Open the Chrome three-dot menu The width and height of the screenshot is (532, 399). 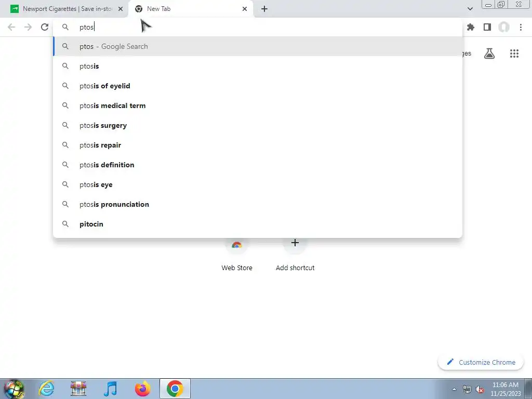521,27
